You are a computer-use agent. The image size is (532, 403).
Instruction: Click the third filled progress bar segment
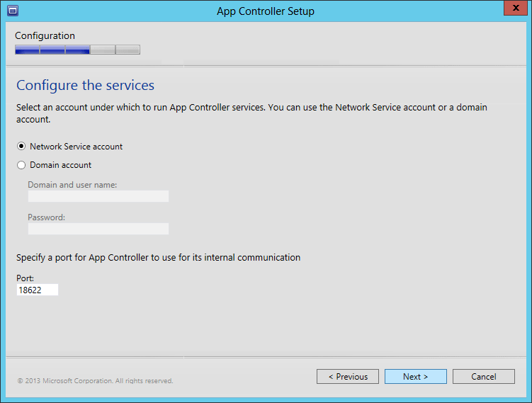[77, 50]
